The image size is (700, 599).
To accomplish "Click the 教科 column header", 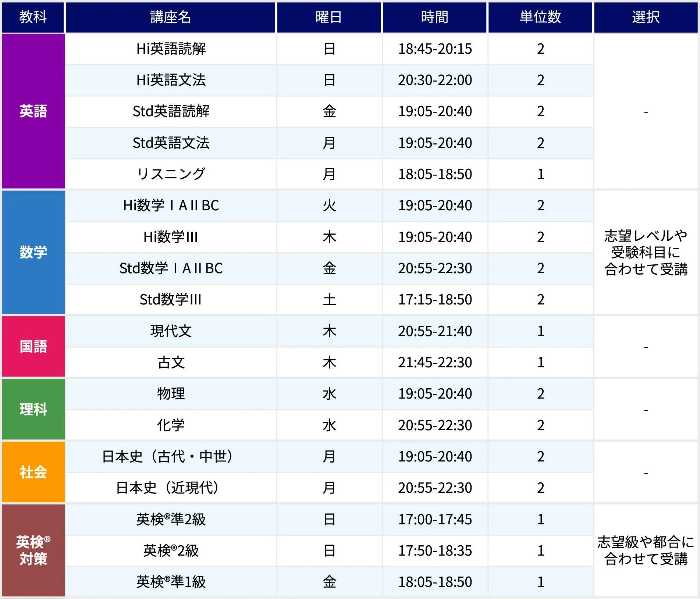I will [x=33, y=17].
